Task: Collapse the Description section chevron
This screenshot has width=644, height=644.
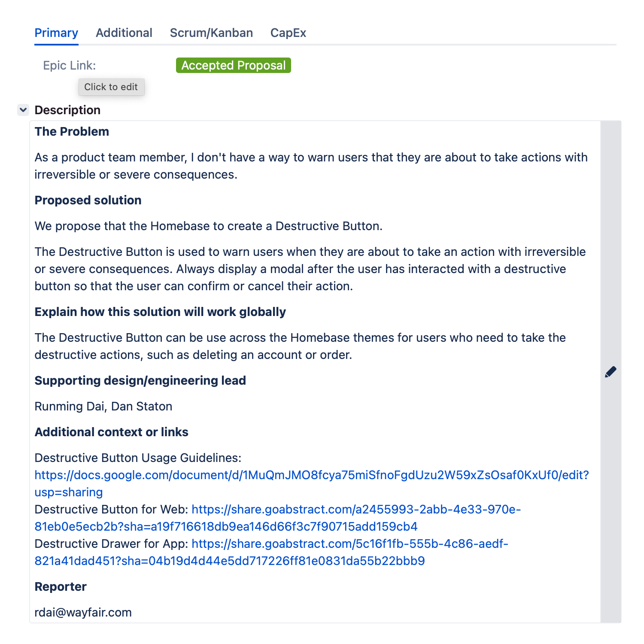Action: pyautogui.click(x=23, y=110)
